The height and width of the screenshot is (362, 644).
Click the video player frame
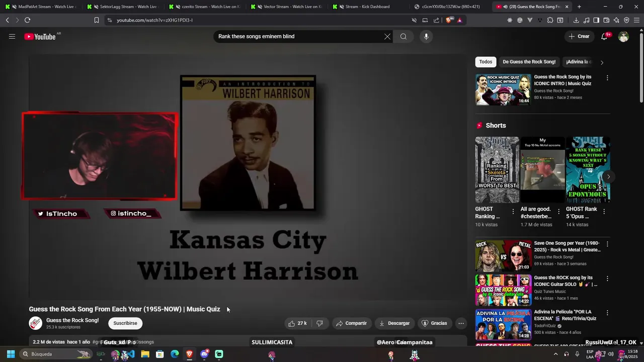248,176
